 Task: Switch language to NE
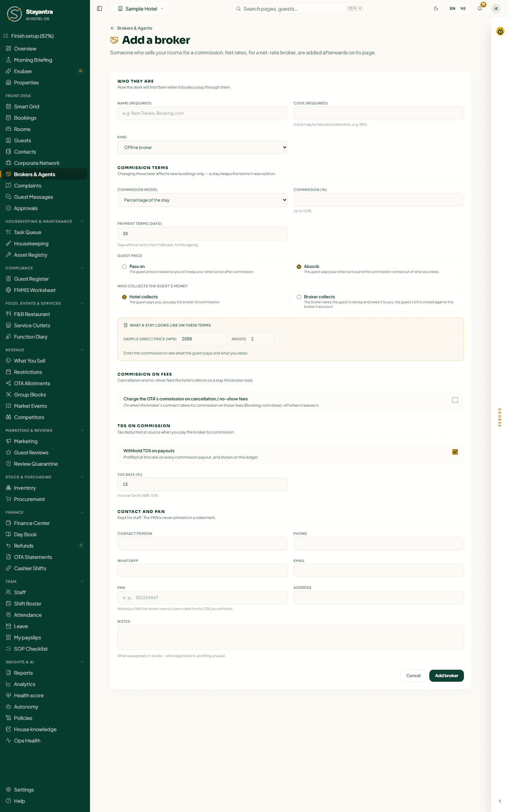coord(463,8)
